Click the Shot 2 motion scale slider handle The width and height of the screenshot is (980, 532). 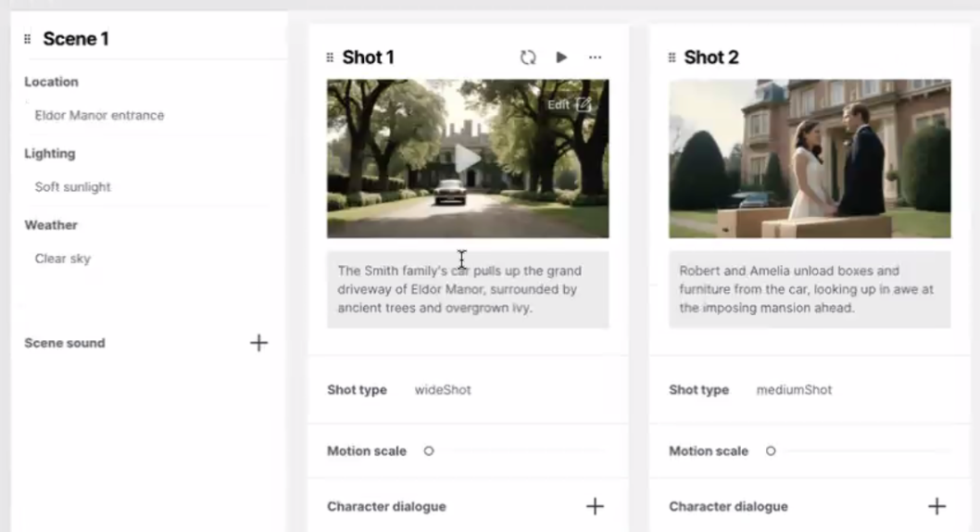point(771,451)
